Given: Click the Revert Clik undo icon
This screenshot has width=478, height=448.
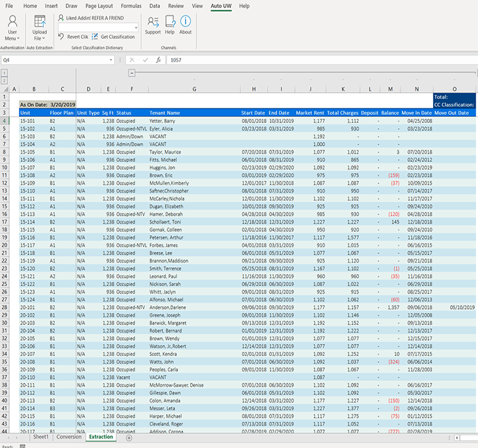Looking at the screenshot, I should (x=61, y=37).
